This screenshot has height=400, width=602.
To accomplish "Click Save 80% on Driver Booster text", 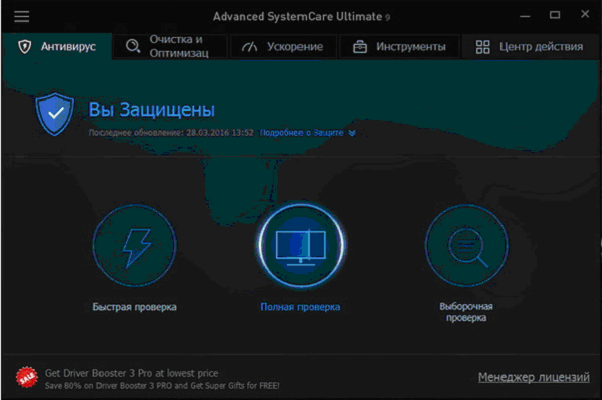I will click(x=162, y=385).
